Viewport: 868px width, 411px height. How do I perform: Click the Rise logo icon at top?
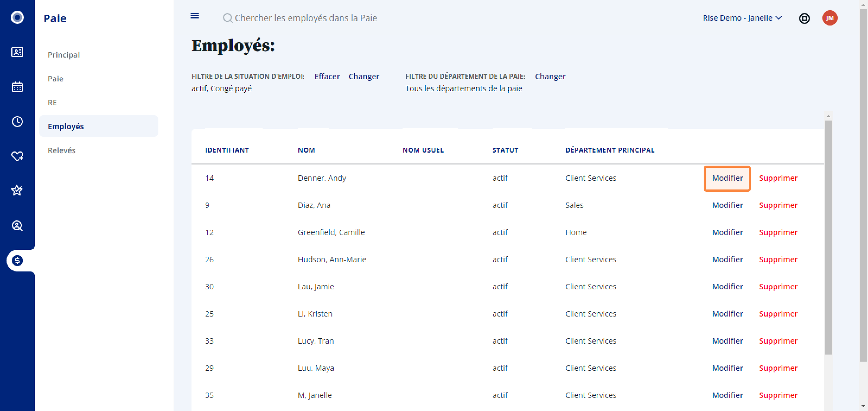pyautogui.click(x=17, y=18)
